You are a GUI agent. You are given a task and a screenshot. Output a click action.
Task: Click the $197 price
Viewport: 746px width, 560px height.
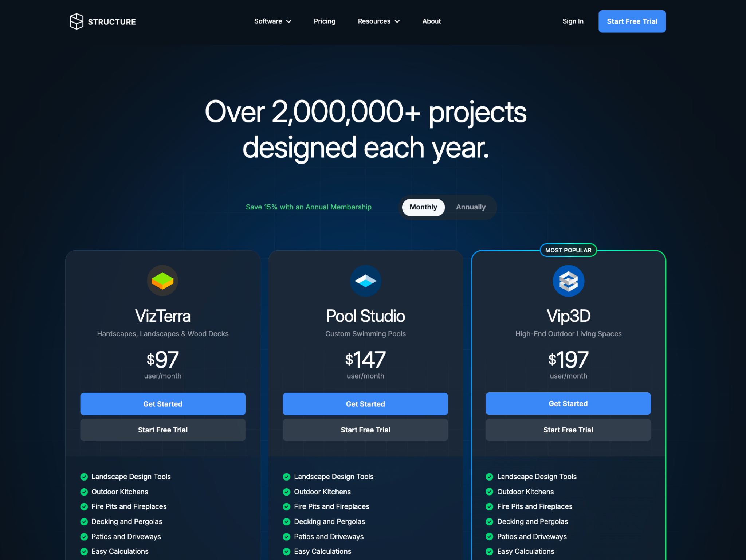(568, 360)
